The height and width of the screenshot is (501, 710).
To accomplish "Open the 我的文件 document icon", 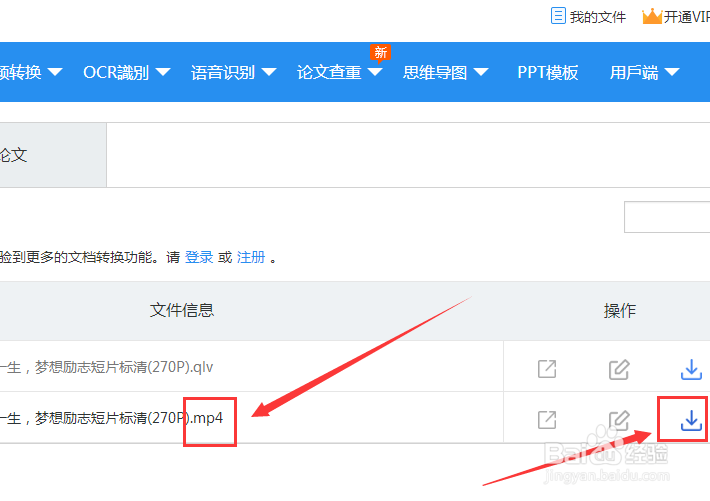I will click(558, 16).
